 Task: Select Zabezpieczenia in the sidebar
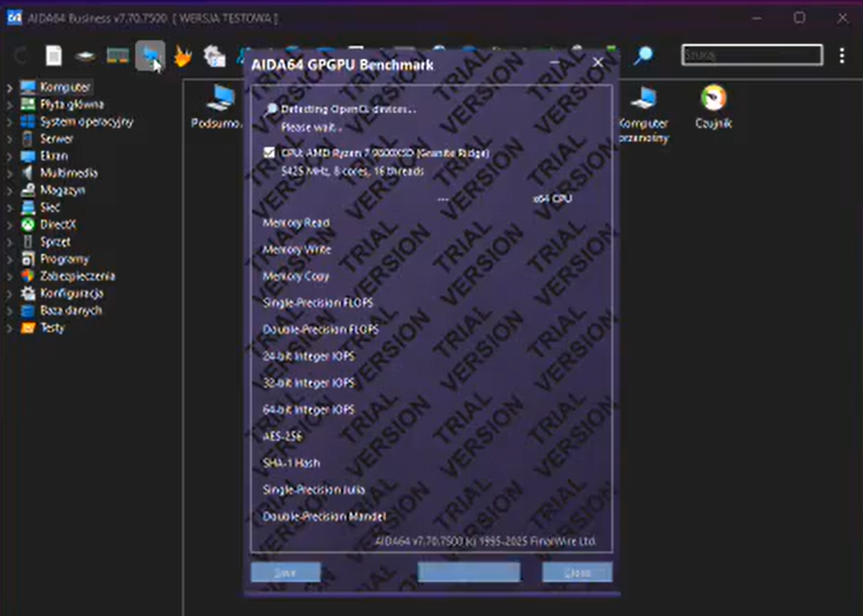77,276
